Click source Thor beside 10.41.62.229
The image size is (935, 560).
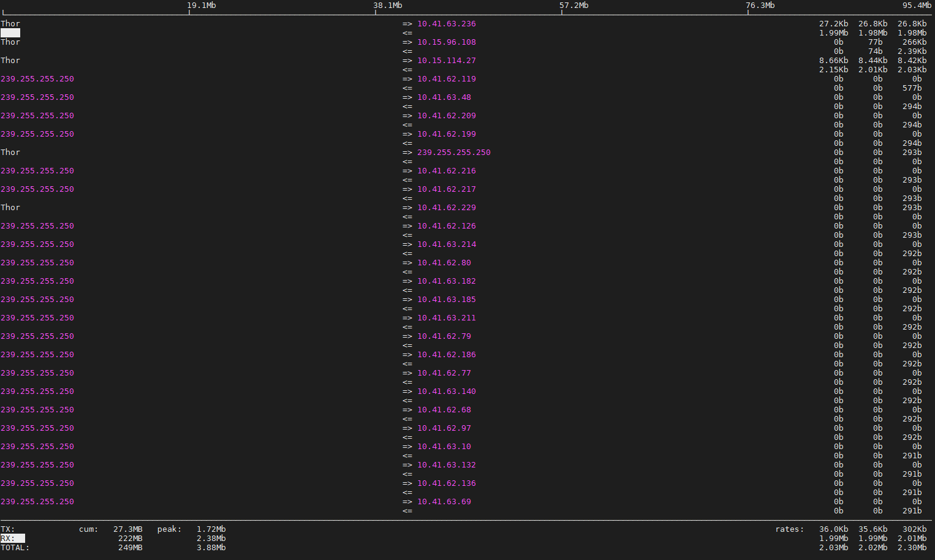pos(10,208)
